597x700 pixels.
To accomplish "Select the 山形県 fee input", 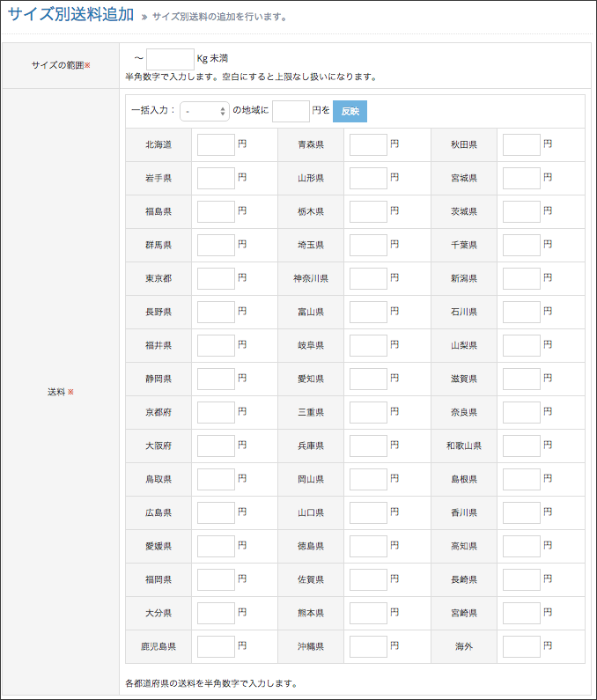I will (368, 178).
